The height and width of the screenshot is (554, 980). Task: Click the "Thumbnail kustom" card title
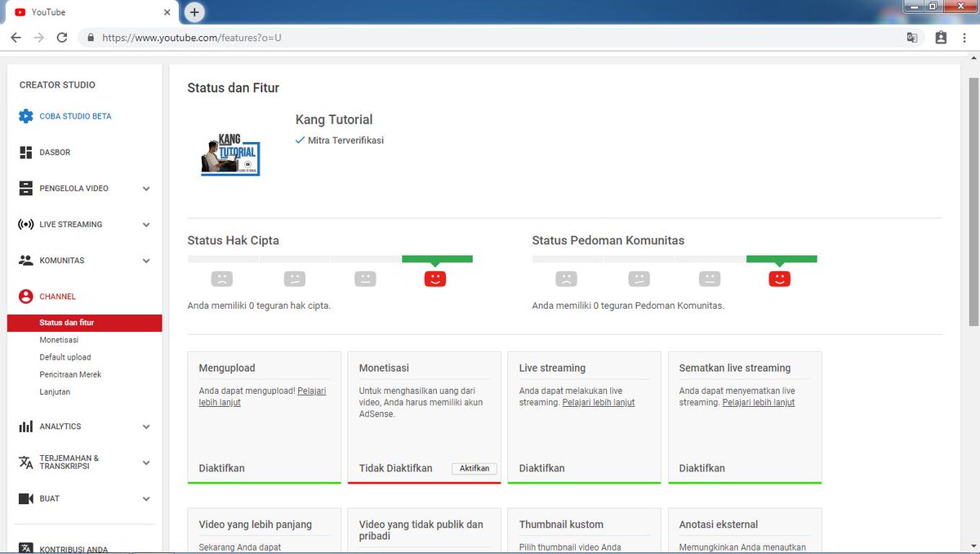tap(561, 525)
